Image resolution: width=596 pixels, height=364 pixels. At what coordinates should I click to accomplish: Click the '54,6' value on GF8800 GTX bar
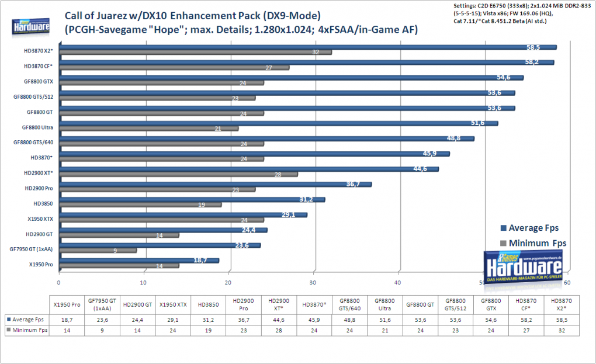coord(504,78)
